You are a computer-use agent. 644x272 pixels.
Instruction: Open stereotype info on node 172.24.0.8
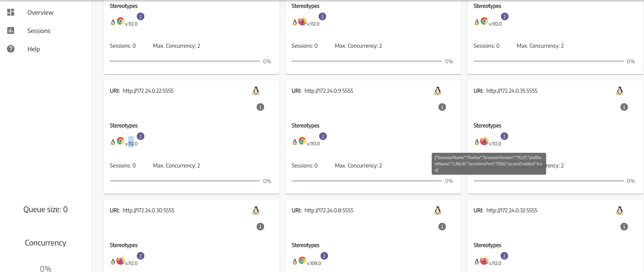click(442, 227)
